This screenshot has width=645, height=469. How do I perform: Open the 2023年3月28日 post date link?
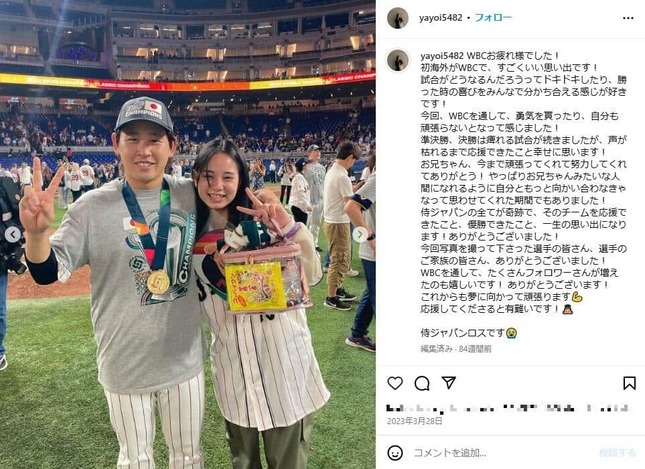tap(415, 421)
